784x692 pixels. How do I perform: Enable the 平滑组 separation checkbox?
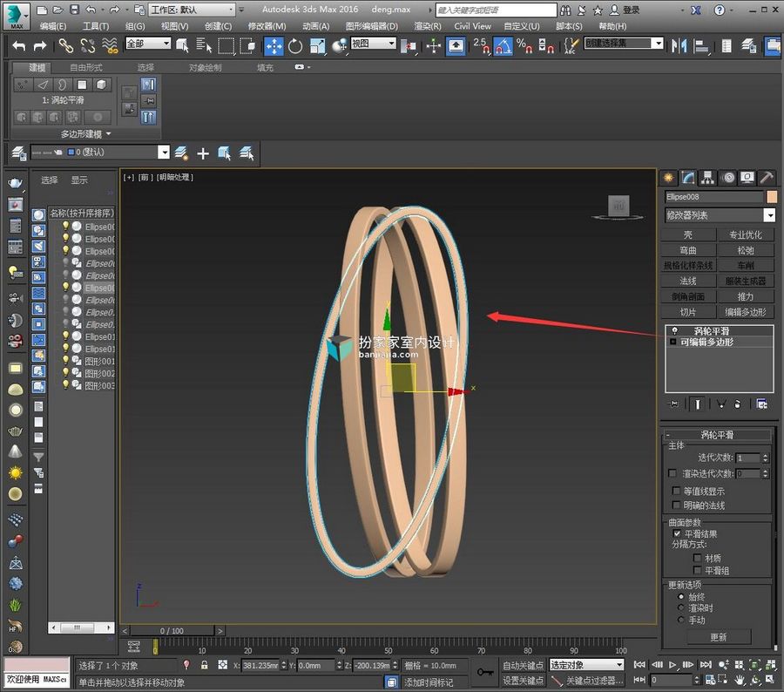(697, 570)
